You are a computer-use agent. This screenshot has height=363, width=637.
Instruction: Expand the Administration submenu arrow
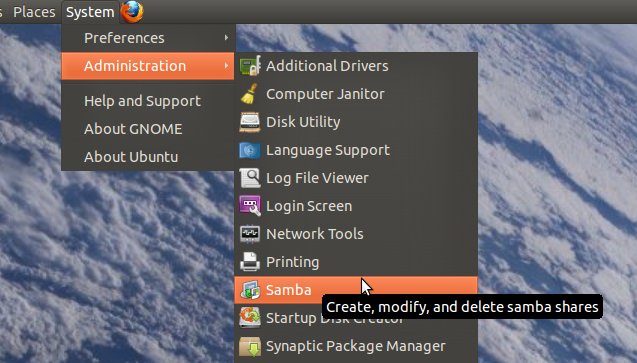(x=226, y=66)
